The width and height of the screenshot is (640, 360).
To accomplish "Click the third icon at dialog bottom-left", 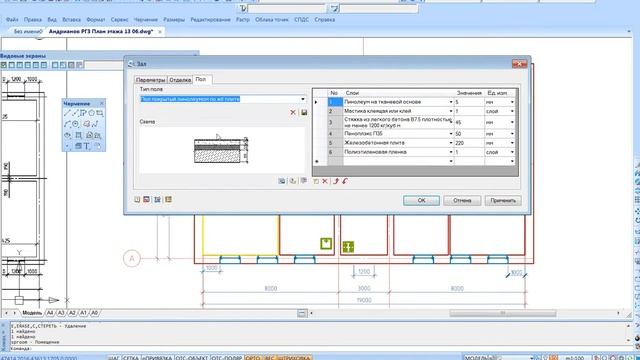I will (x=157, y=199).
